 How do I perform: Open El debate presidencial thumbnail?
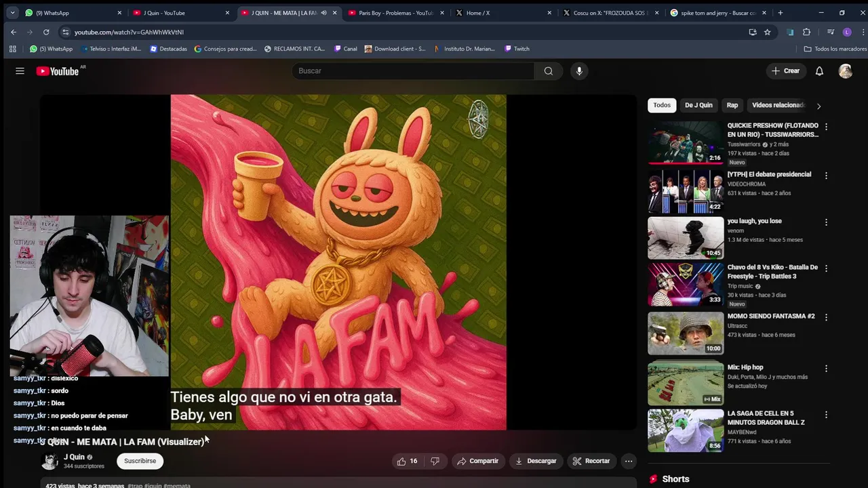[x=686, y=191]
